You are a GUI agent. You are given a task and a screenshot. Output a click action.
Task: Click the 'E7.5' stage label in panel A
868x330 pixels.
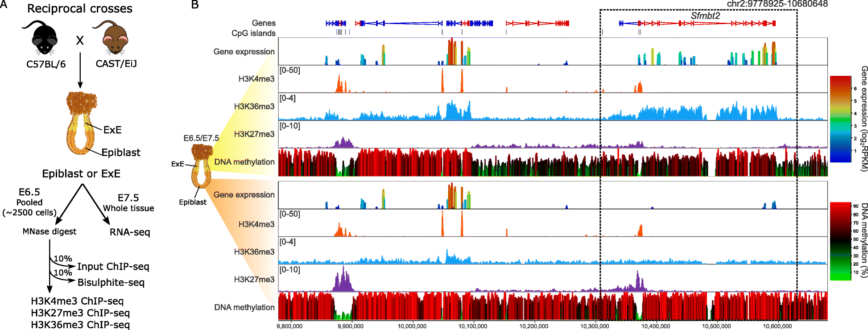[x=128, y=198]
